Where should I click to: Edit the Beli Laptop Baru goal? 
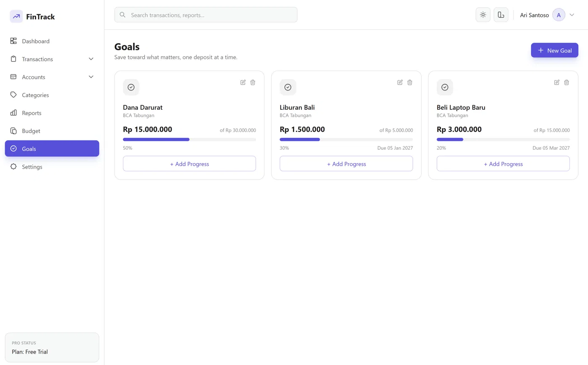[x=557, y=82]
